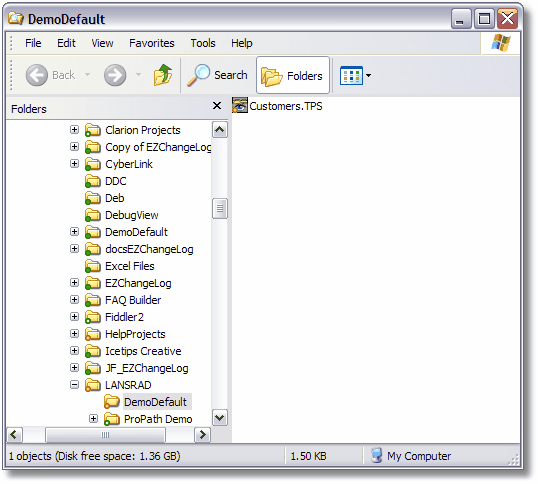The image size is (538, 484).
Task: Click the Clarion Projects folder icon
Action: pyautogui.click(x=93, y=130)
